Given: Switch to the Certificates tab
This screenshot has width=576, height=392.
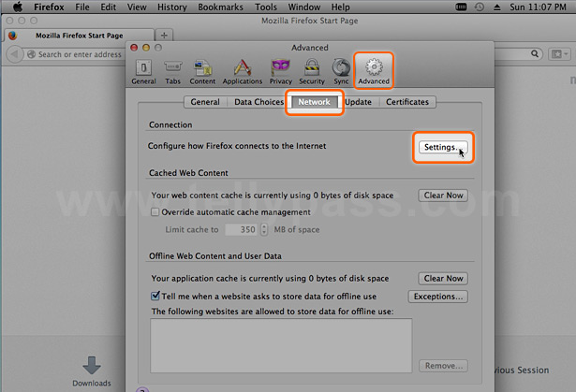Looking at the screenshot, I should pyautogui.click(x=407, y=102).
